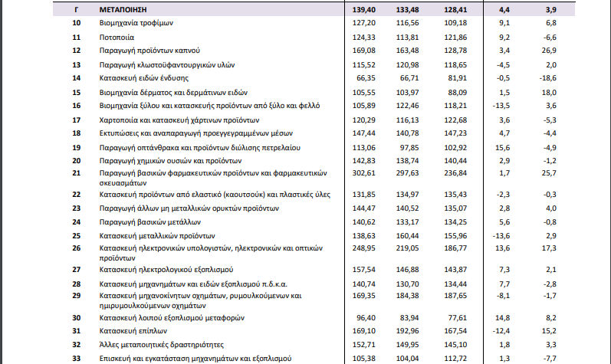This screenshot has height=364, width=611.
Task: Select the value 133,48 in header row
Action: click(x=408, y=10)
